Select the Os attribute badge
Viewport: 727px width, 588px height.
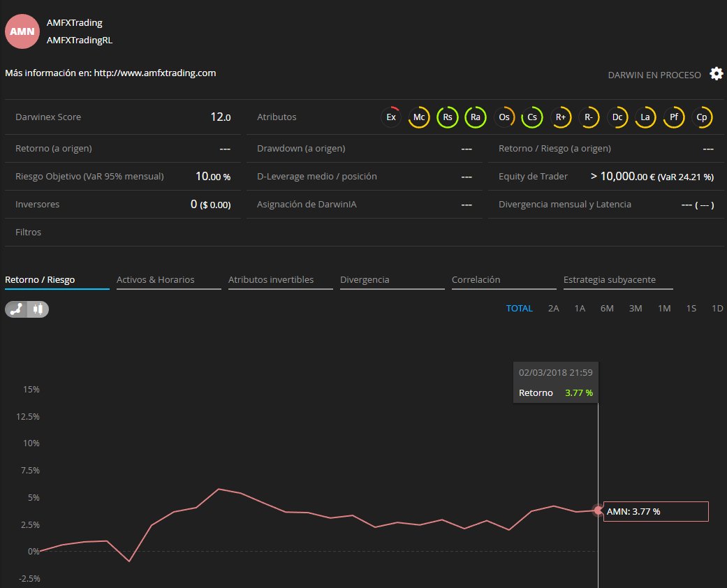pyautogui.click(x=504, y=117)
